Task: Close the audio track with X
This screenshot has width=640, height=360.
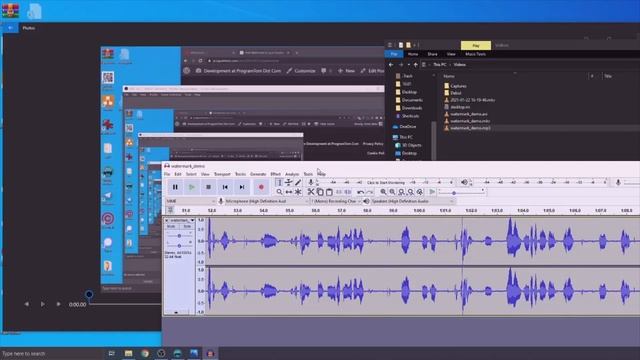Action: [167, 220]
